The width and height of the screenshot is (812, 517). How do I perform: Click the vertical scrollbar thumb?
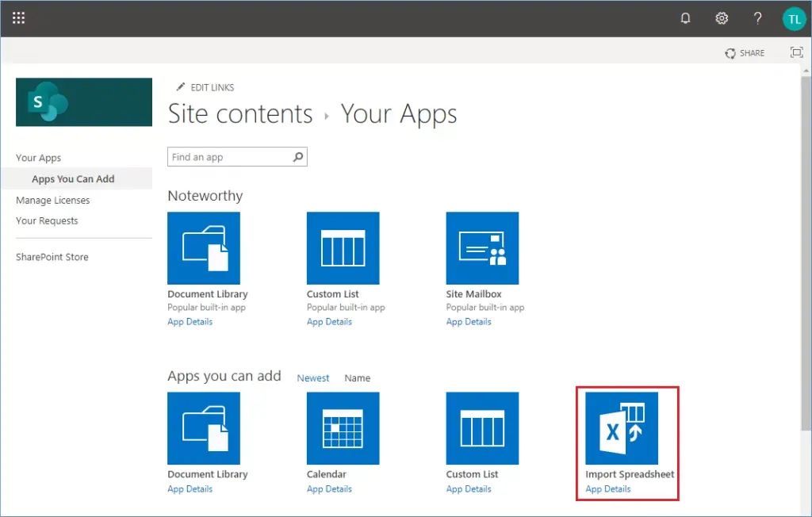pyautogui.click(x=806, y=253)
